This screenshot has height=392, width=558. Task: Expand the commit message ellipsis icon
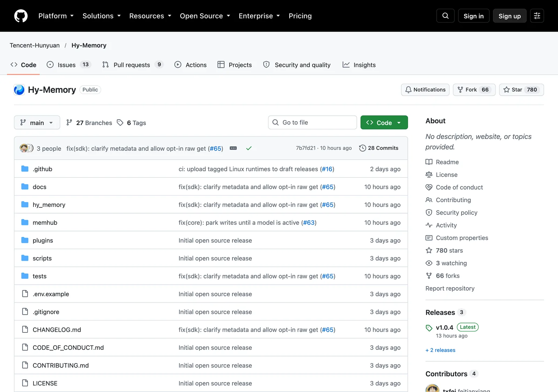233,148
